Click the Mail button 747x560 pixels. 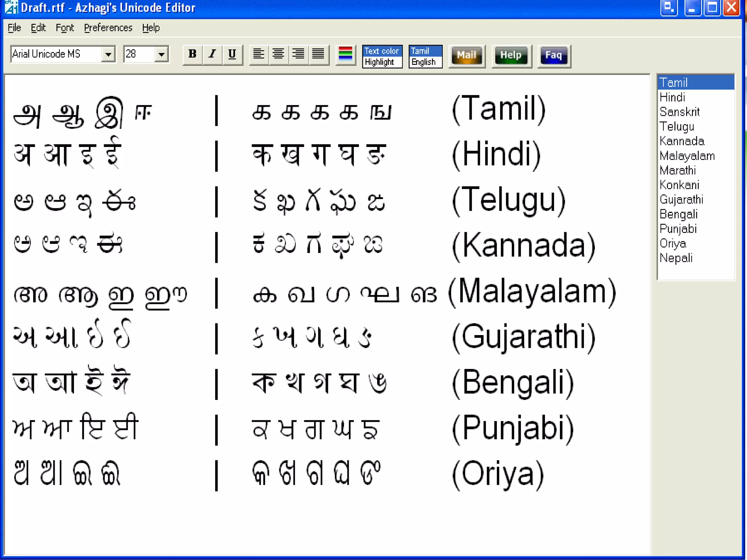tap(467, 55)
